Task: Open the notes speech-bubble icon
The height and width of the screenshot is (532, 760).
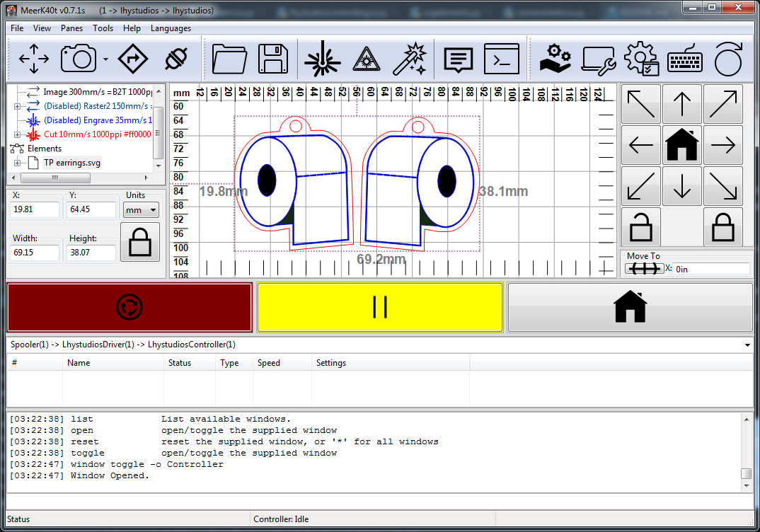Action: coord(458,59)
